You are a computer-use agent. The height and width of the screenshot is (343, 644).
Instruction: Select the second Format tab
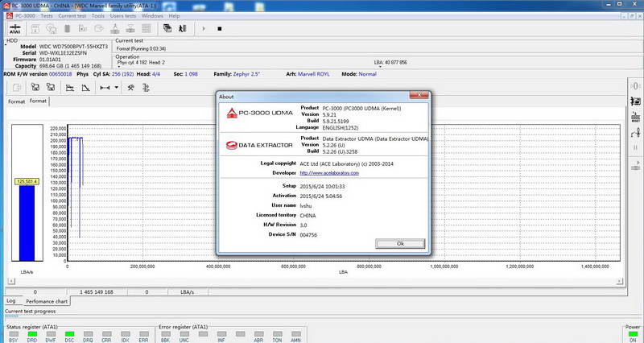tap(38, 101)
